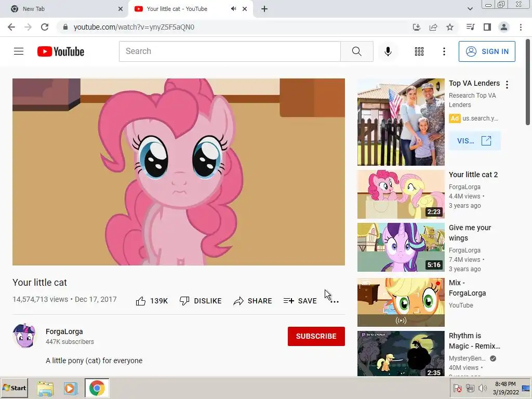This screenshot has width=532, height=399.
Task: Click the video player to pause
Action: click(179, 172)
